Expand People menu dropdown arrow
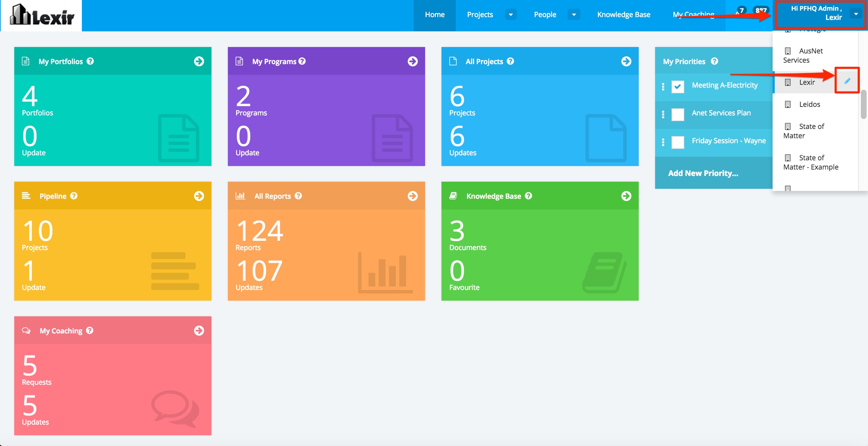The width and height of the screenshot is (868, 446). point(574,15)
